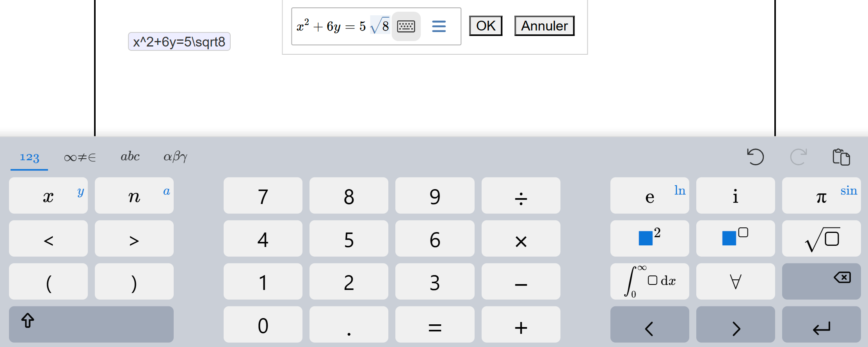Insert a generic superscript power
Viewport: 868px width, 347px height.
click(735, 239)
